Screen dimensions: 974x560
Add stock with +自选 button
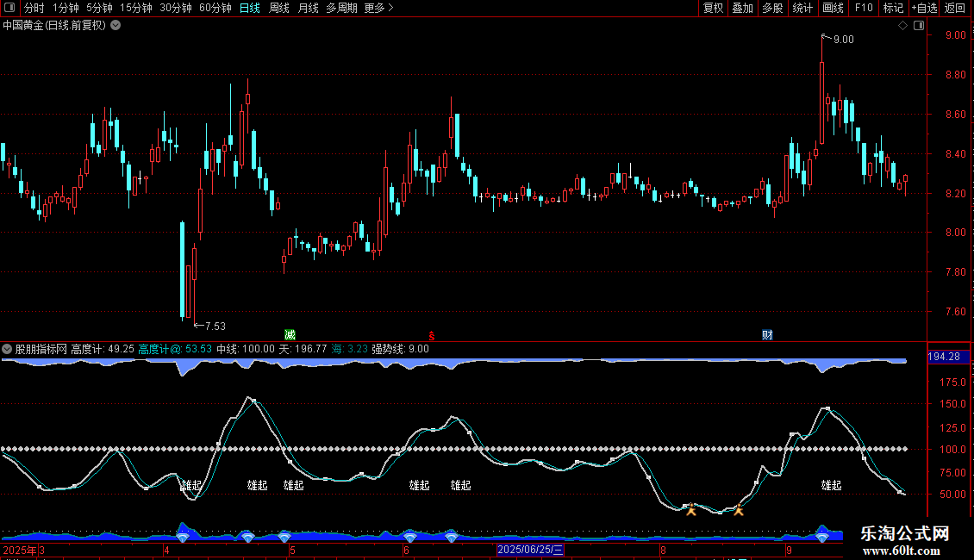click(x=924, y=8)
